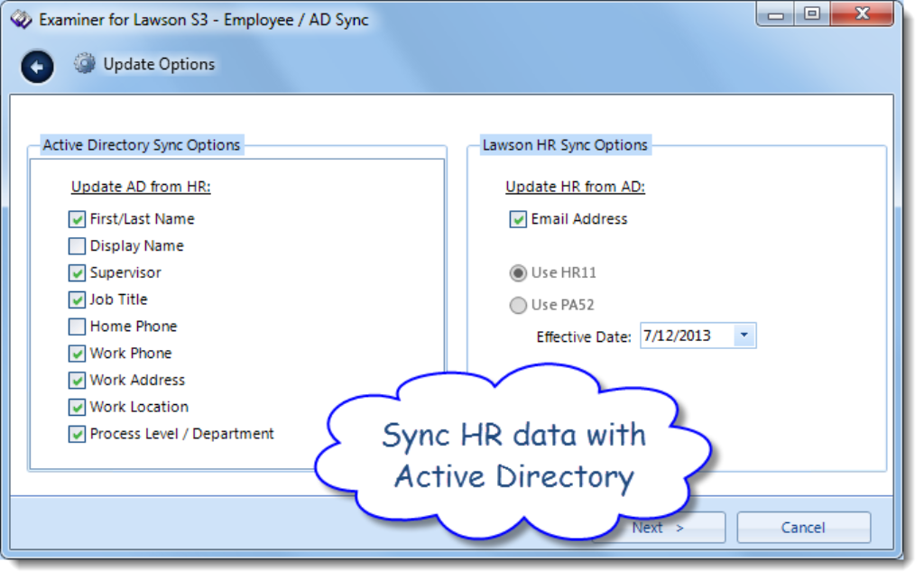
Task: Uncheck the First/Last Name checkbox
Action: (x=77, y=219)
